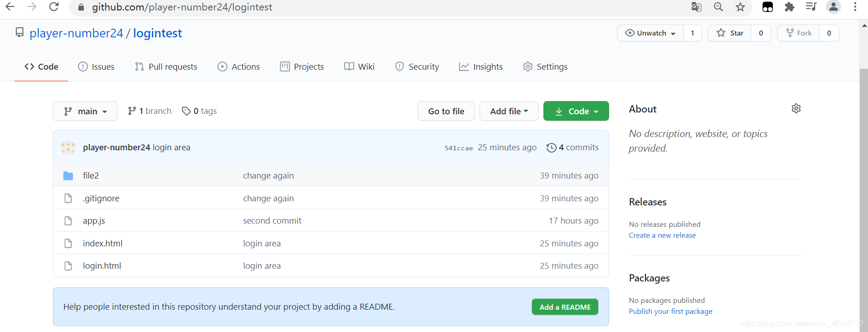Viewport: 868px width, 332px height.
Task: Open the browser profile avatar
Action: [x=833, y=7]
